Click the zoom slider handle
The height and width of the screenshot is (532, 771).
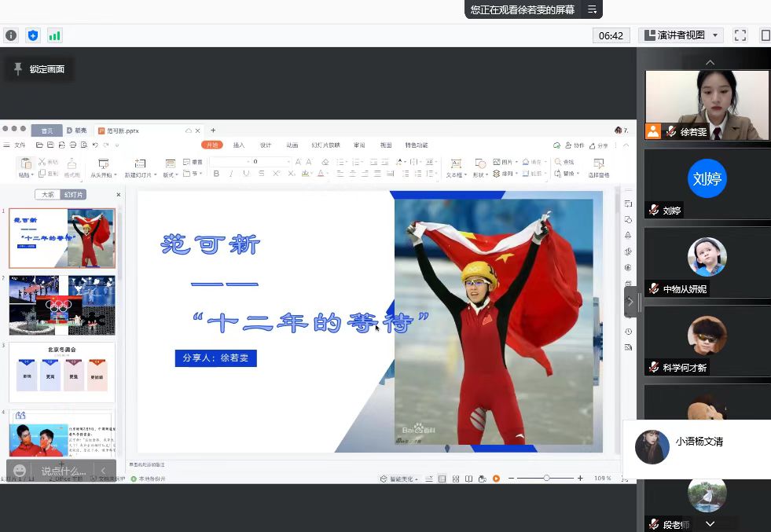coord(547,479)
